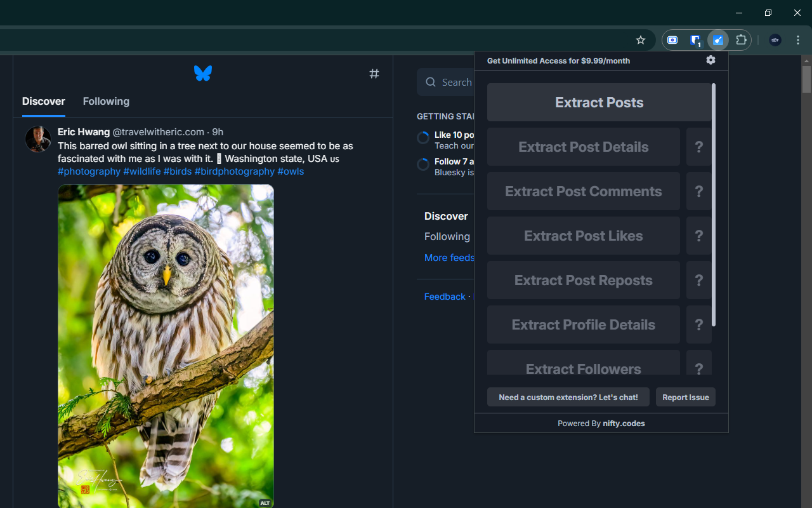
Task: Click the Bluesky butterfly logo
Action: coord(203,73)
